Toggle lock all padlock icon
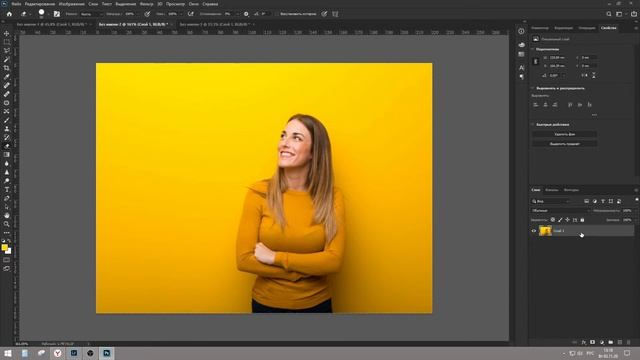Viewport: 640px width, 360px height. click(x=582, y=220)
